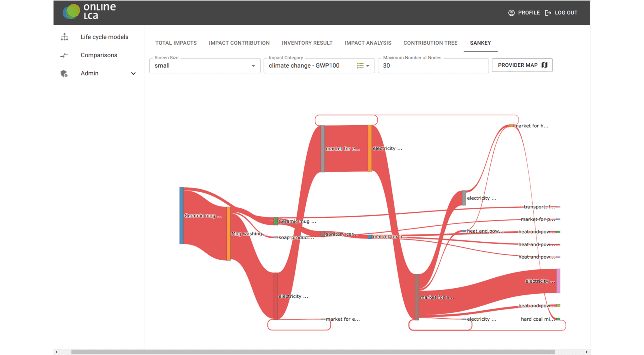Image resolution: width=644 pixels, height=355 pixels.
Task: Click the log out arrow icon
Action: click(548, 13)
